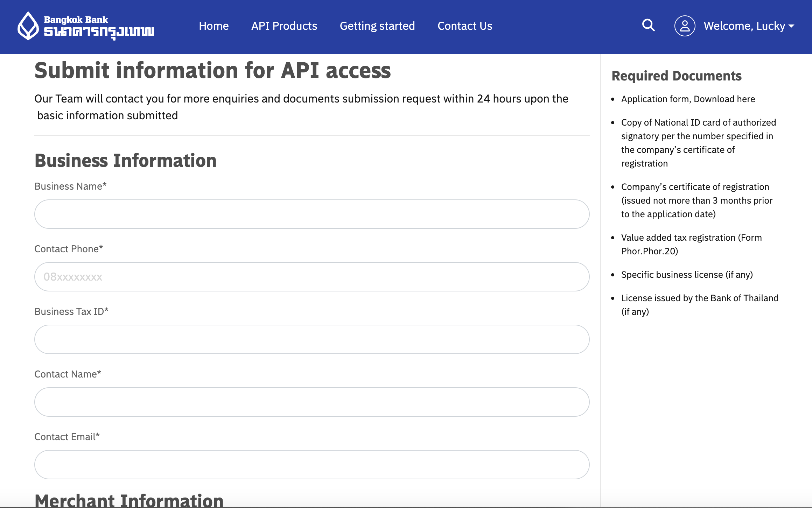Click the Required Documents section header
Screen dimensions: 812x508
pyautogui.click(x=675, y=75)
